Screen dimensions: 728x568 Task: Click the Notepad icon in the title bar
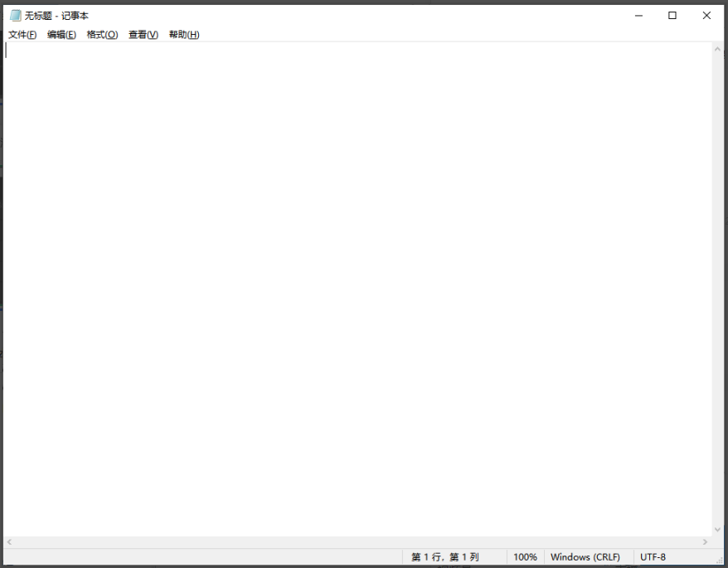(17, 15)
